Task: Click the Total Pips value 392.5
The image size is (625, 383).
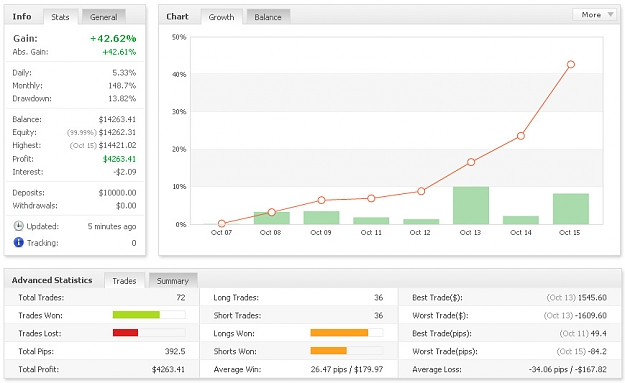Action: coord(175,351)
